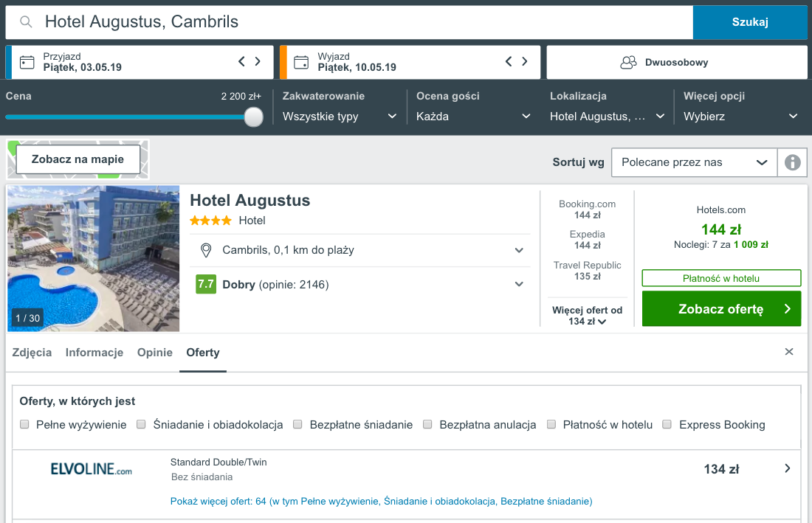This screenshot has height=523, width=812.
Task: Close the hotel details panel
Action: coord(788,352)
